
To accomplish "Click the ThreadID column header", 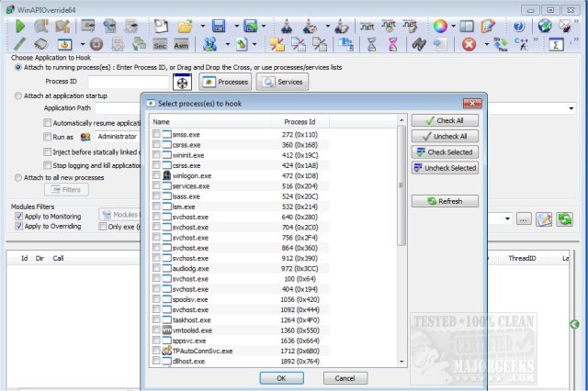I will coord(522,258).
